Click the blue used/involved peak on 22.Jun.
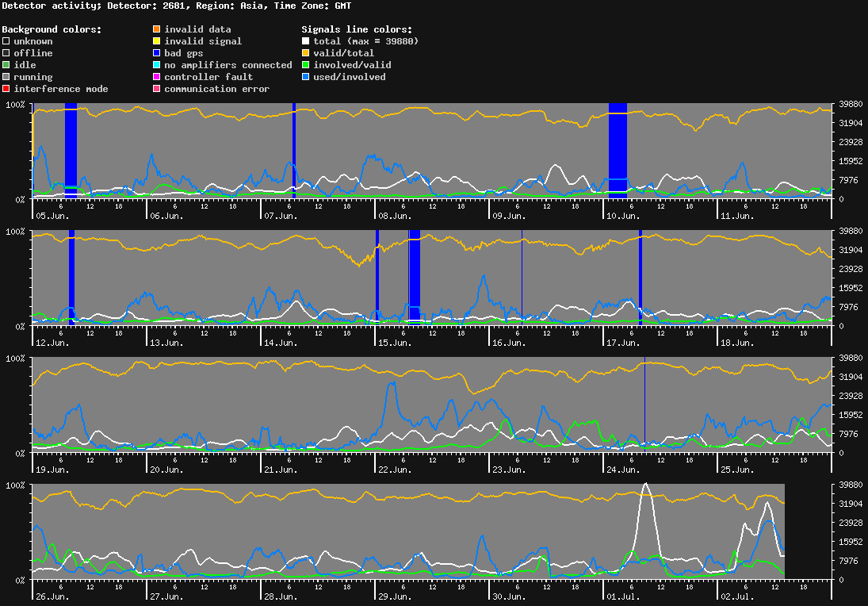 (x=392, y=383)
